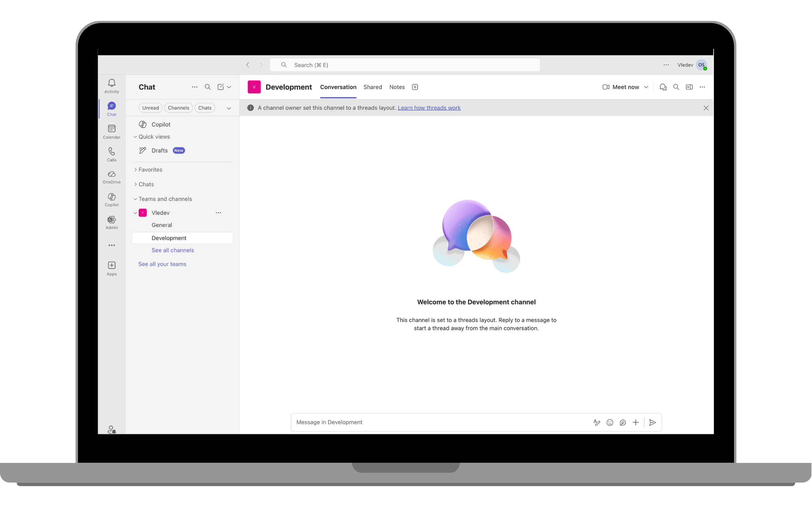Click the Search box
Viewport: 812px width, 507px height.
405,65
